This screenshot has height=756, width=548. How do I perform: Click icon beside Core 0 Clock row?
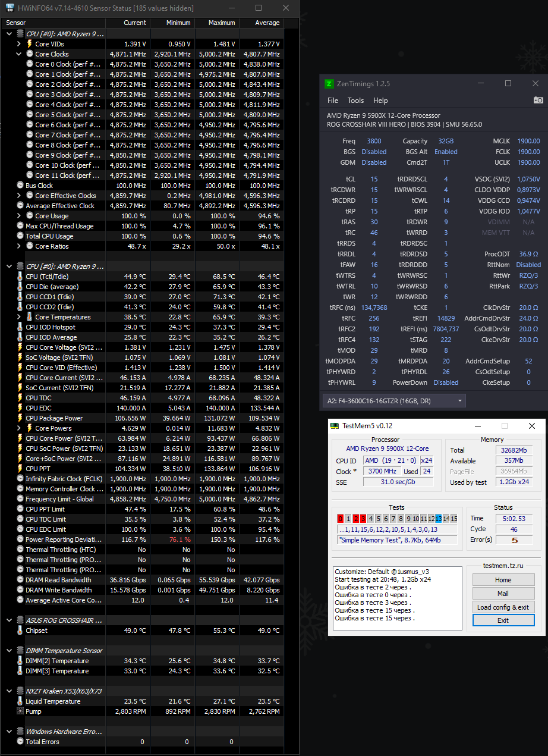point(30,64)
